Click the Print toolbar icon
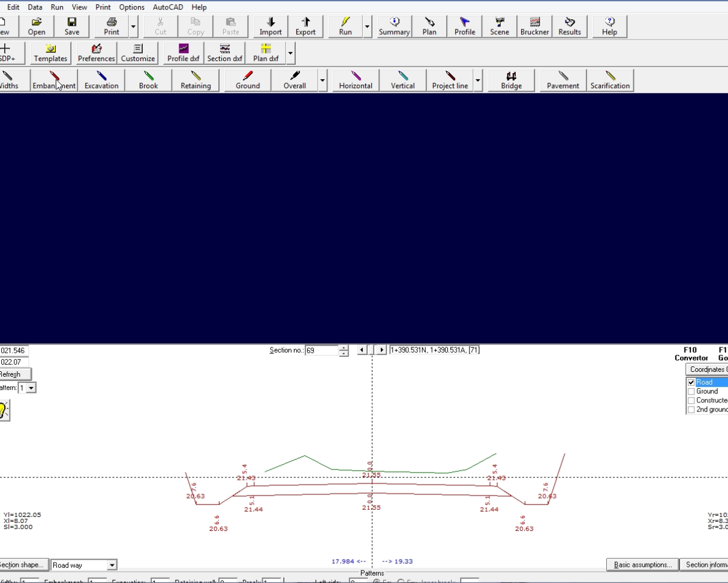Screen dimensions: 728x583 (x=112, y=26)
